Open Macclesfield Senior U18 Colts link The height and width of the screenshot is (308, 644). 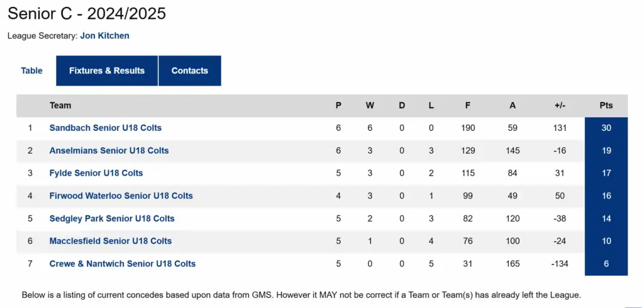[x=110, y=241]
